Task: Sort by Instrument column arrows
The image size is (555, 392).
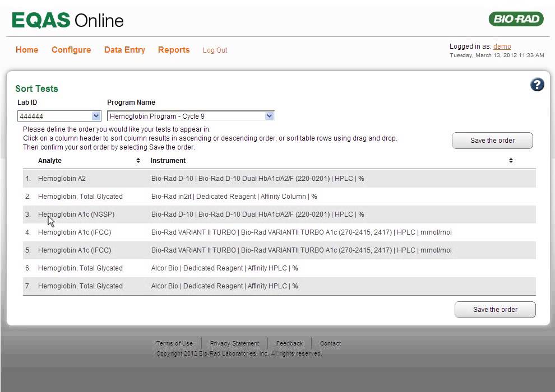Action: click(x=511, y=161)
